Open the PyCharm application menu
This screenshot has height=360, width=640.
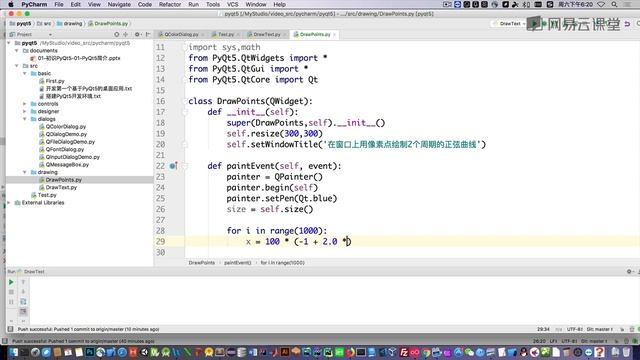[x=34, y=4]
